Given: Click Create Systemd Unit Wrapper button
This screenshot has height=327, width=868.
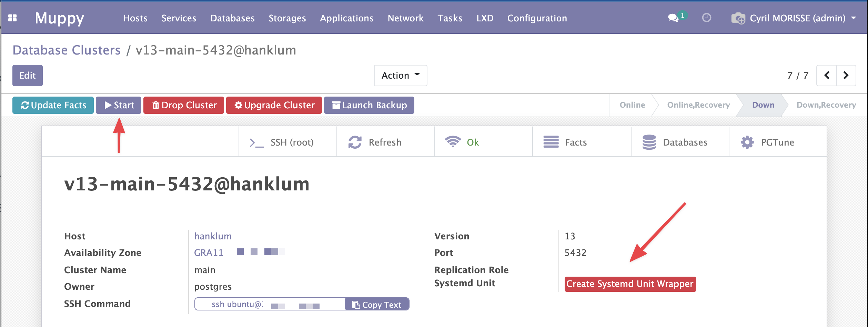Looking at the screenshot, I should click(x=630, y=284).
